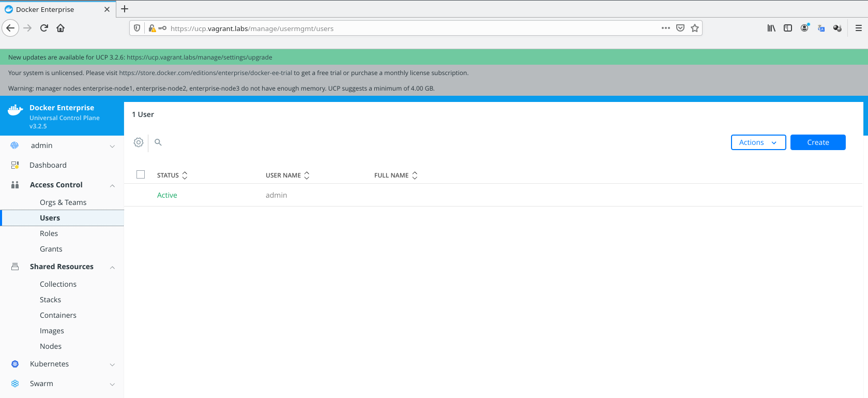Image resolution: width=868 pixels, height=398 pixels.
Task: Click the user search magnifier icon
Action: pyautogui.click(x=158, y=142)
